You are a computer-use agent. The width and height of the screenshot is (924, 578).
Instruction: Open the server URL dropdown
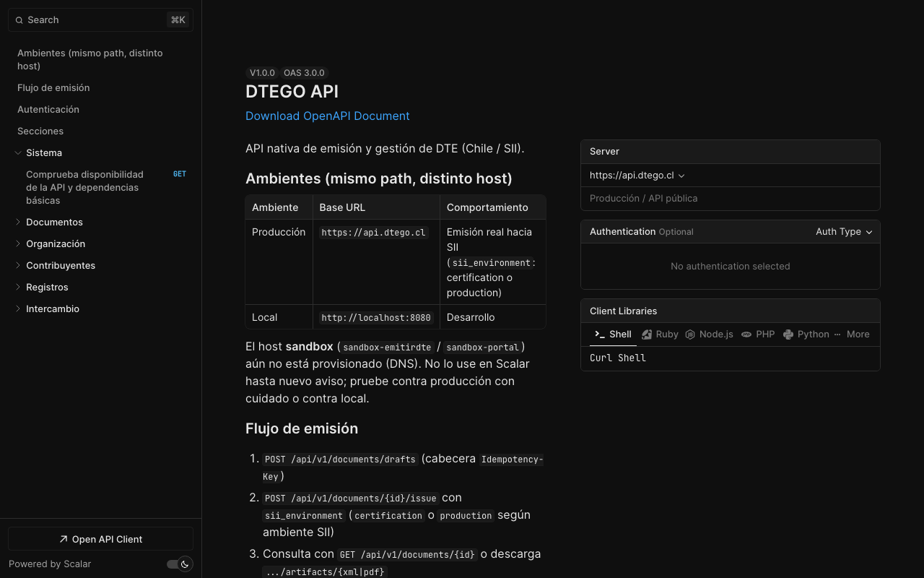[637, 176]
